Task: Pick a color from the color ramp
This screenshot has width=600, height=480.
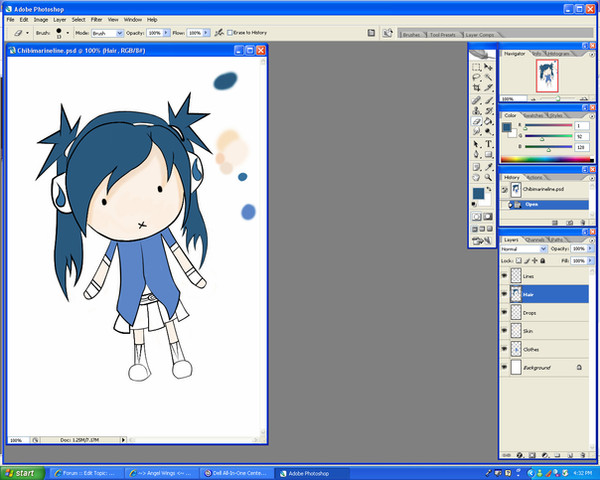Action: click(x=547, y=160)
